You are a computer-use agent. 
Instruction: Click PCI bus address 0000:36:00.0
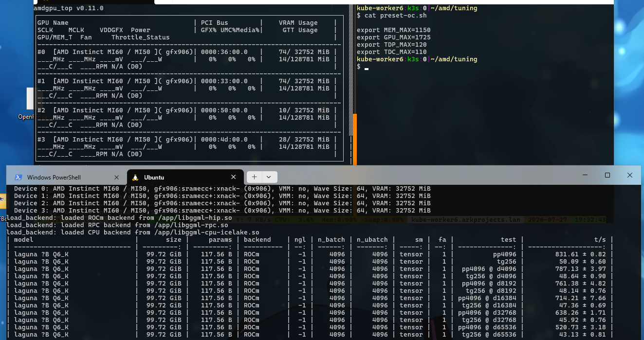pyautogui.click(x=224, y=52)
